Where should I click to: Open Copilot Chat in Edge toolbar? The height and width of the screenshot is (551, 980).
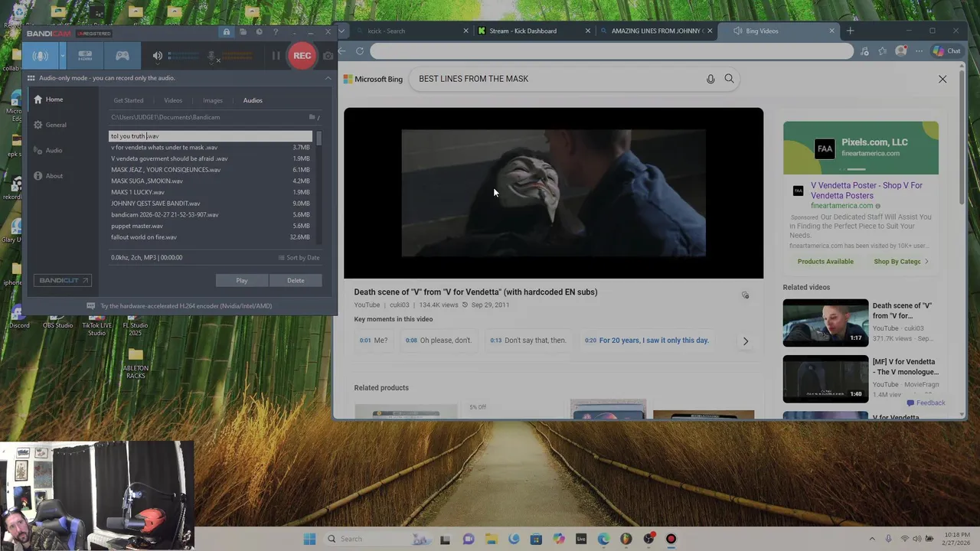coord(946,51)
